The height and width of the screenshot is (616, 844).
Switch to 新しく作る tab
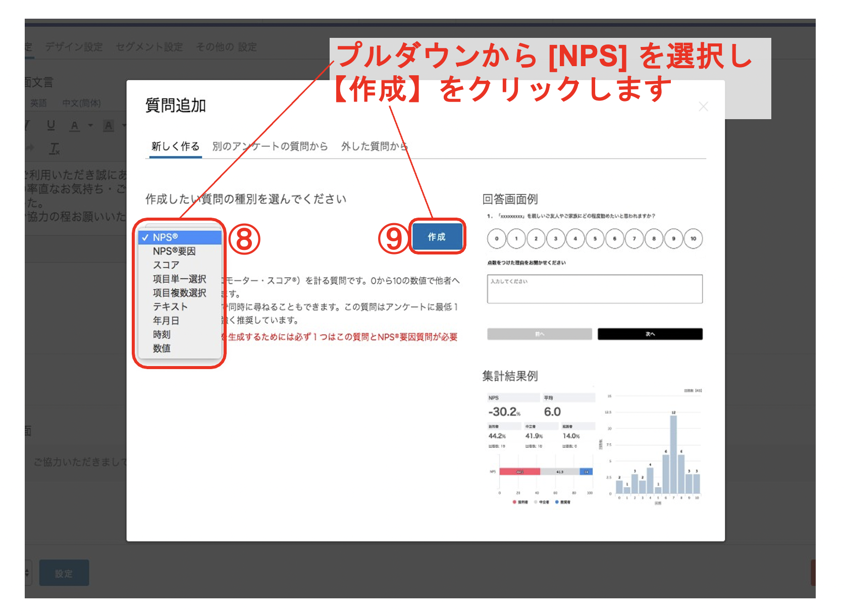175,146
